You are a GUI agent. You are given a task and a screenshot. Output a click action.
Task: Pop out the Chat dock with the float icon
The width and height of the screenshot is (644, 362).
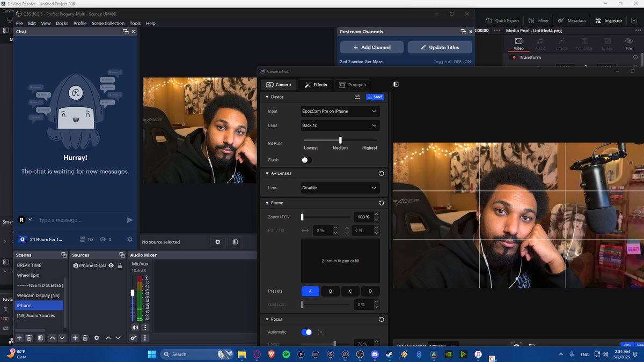126,32
